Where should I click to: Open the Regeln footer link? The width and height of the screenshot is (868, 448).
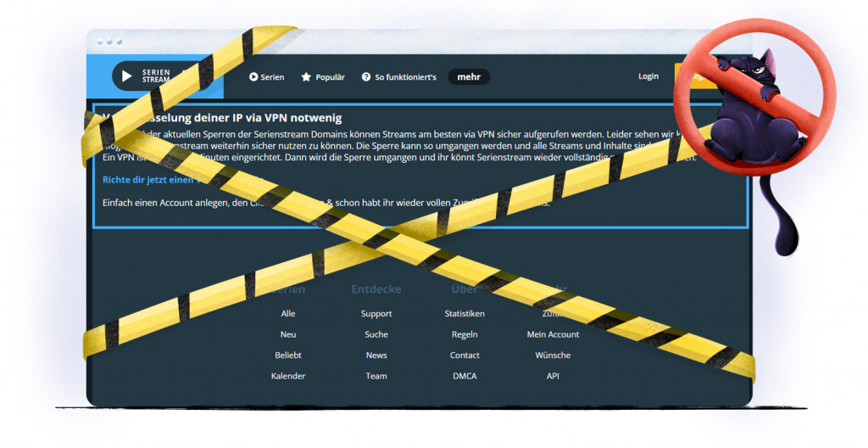click(465, 334)
